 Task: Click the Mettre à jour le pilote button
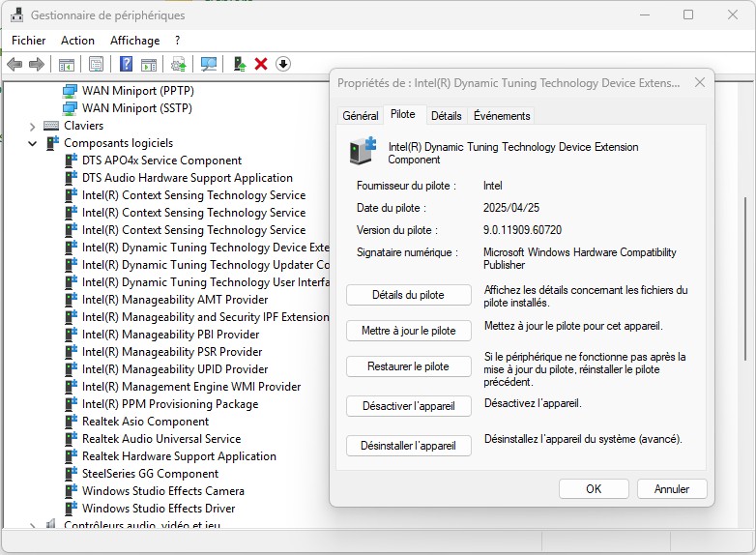pos(408,331)
